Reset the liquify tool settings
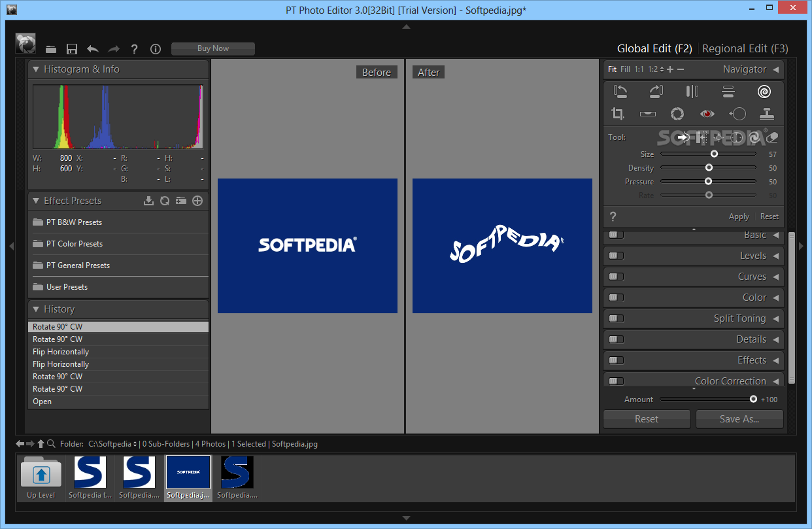Screen dimensions: 812x529 pos(770,216)
